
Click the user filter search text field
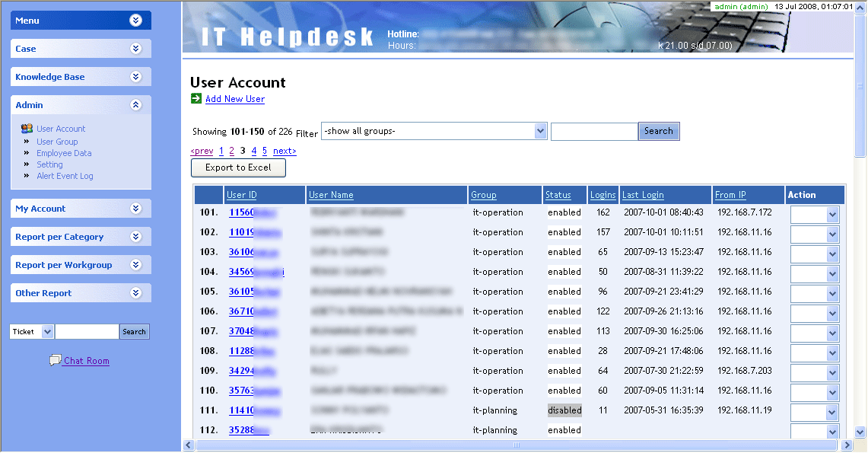click(593, 131)
